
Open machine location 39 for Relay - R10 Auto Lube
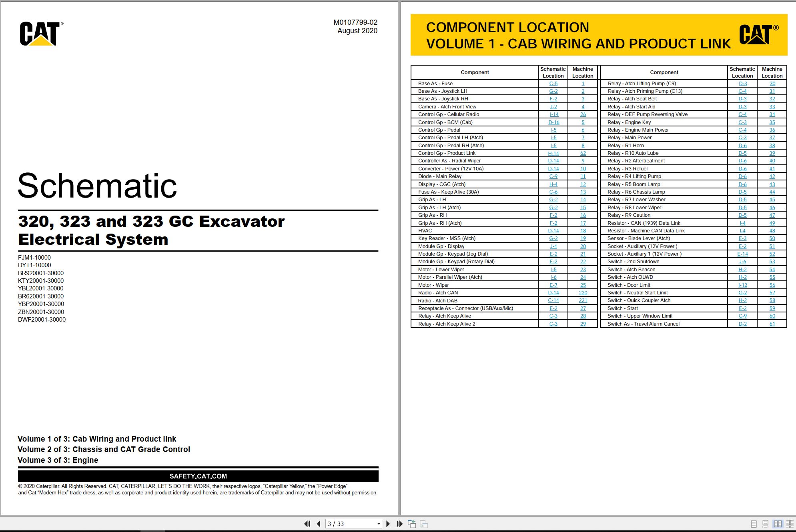(772, 153)
